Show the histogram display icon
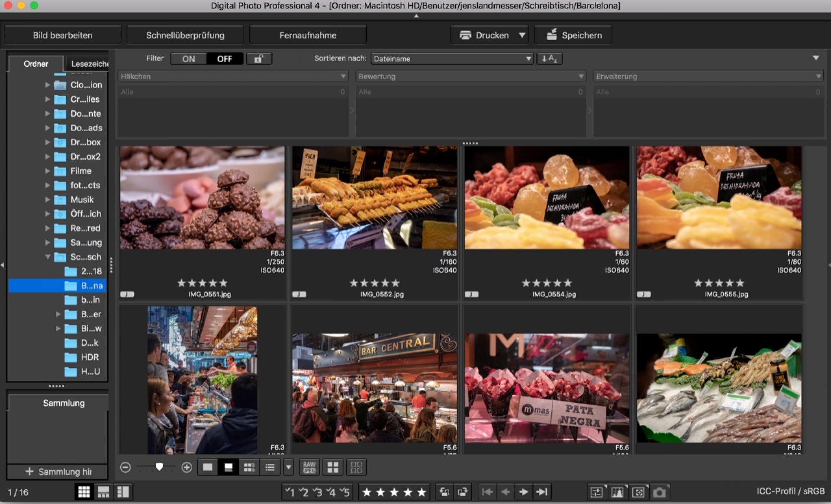The height and width of the screenshot is (504, 831). tap(618, 492)
